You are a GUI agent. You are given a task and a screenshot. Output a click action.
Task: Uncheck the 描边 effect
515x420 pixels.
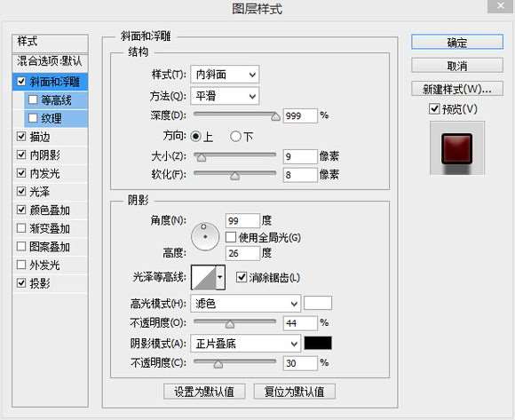[21, 137]
